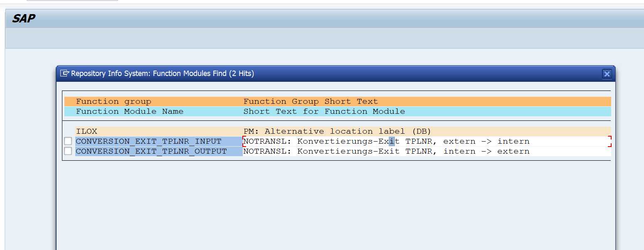Click 'Short Text for Function Module' header
Screen dimensions: 644x250
click(x=324, y=111)
